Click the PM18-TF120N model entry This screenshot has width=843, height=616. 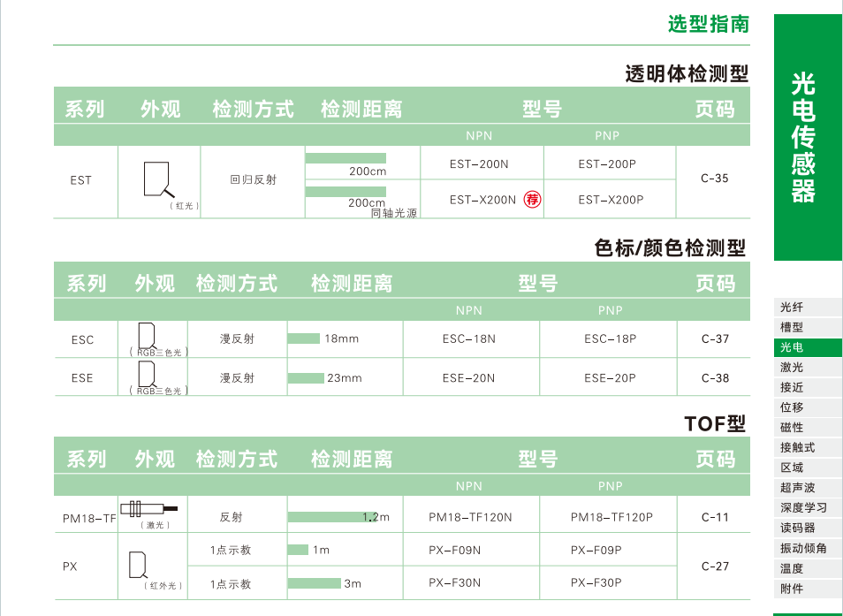point(470,517)
